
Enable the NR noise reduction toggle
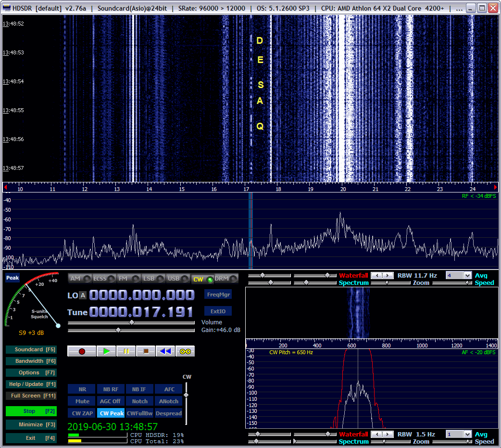pyautogui.click(x=82, y=389)
